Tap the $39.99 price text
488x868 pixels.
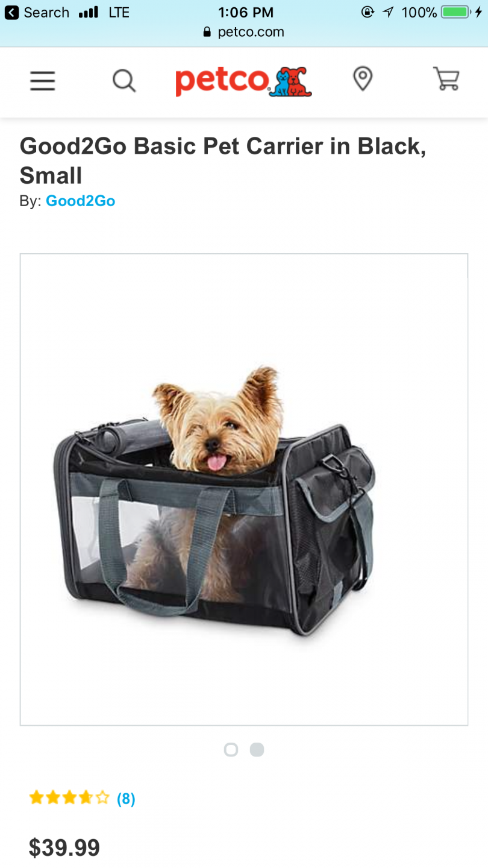tap(64, 848)
